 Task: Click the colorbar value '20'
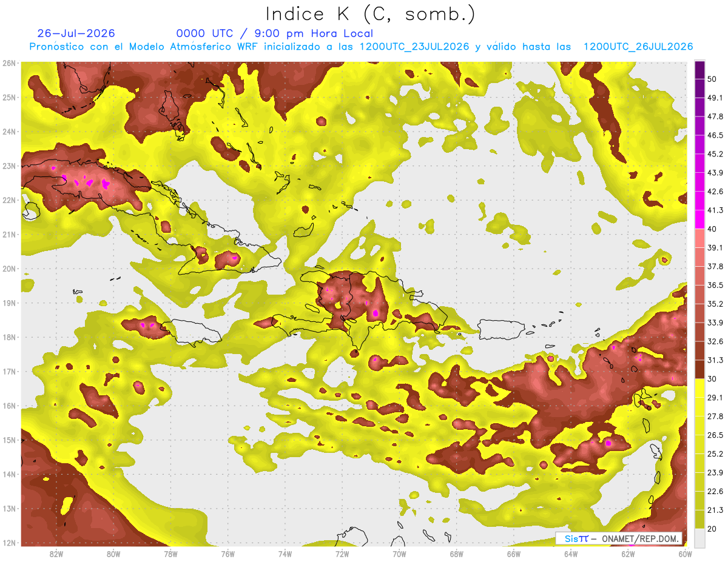pos(712,529)
